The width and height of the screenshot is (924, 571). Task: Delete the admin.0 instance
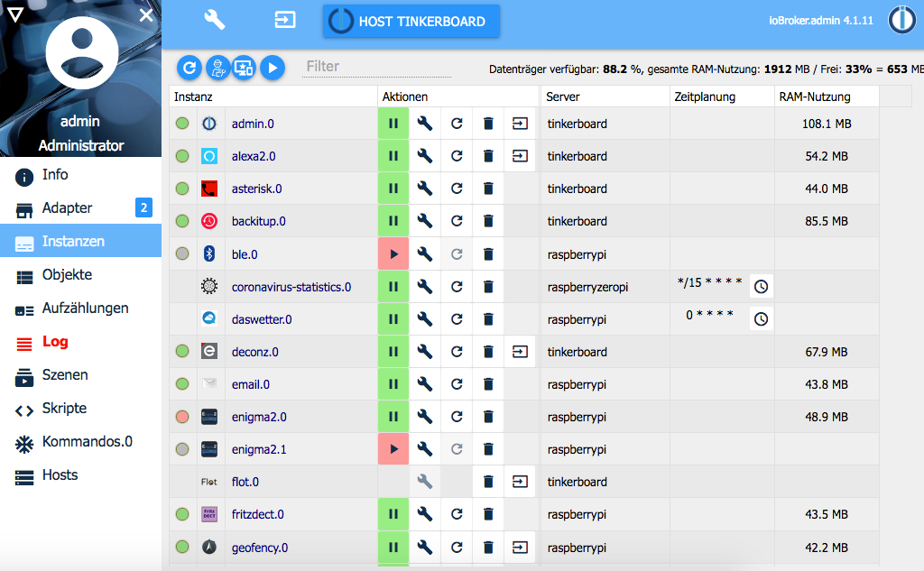coord(488,124)
